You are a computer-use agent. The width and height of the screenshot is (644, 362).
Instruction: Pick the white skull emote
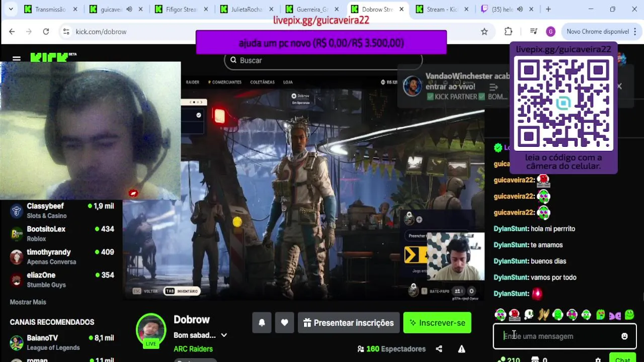coord(529,315)
